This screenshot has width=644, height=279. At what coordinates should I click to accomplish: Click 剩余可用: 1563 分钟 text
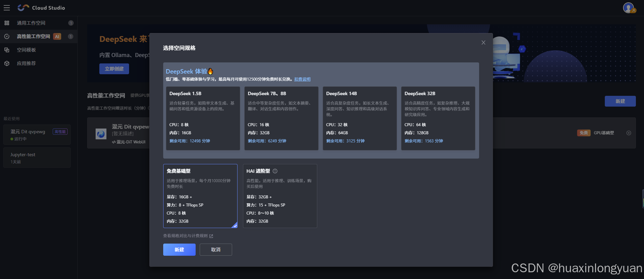tap(424, 141)
